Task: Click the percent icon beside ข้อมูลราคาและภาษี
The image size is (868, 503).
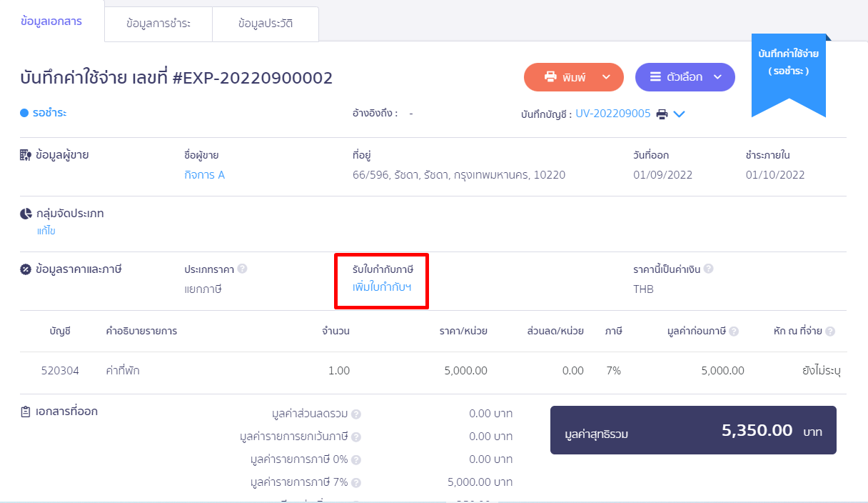Action: coord(26,269)
